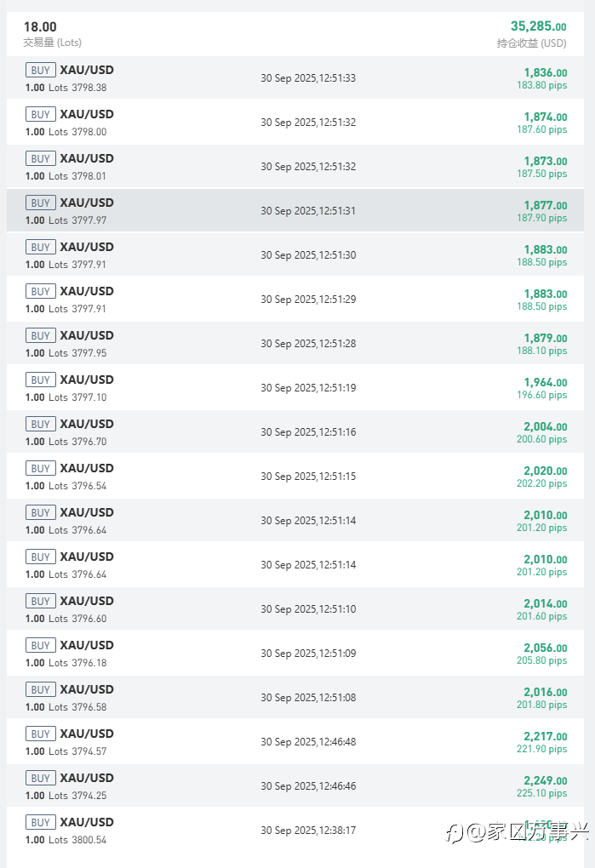Click XAU/USD symbol on the 3796.58 position
The image size is (595, 868).
[x=87, y=689]
